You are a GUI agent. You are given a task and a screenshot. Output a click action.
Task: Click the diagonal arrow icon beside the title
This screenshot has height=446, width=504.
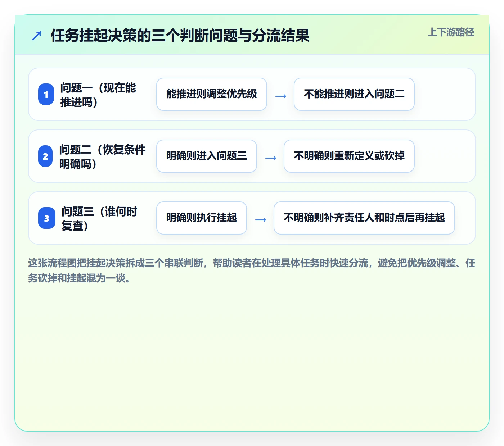pos(37,36)
